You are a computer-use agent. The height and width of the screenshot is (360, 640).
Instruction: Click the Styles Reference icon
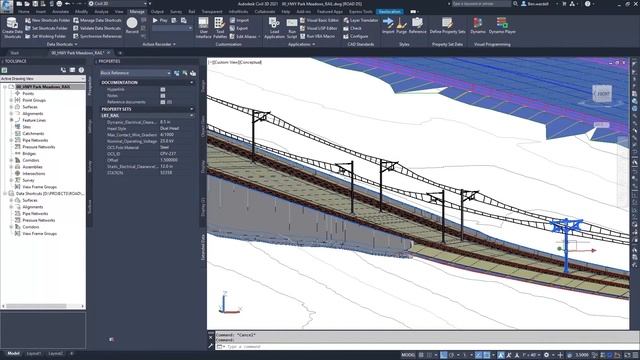417,25
